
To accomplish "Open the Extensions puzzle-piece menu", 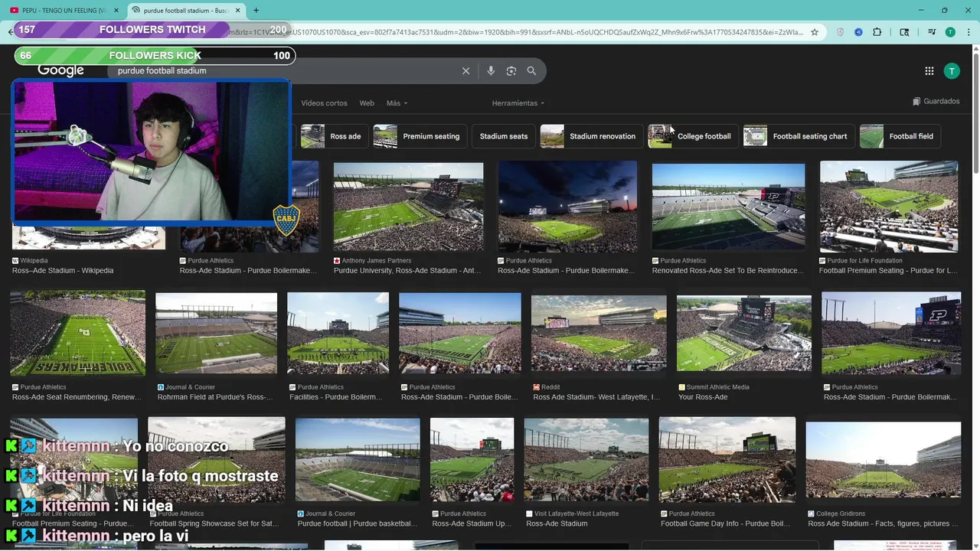I will click(877, 32).
